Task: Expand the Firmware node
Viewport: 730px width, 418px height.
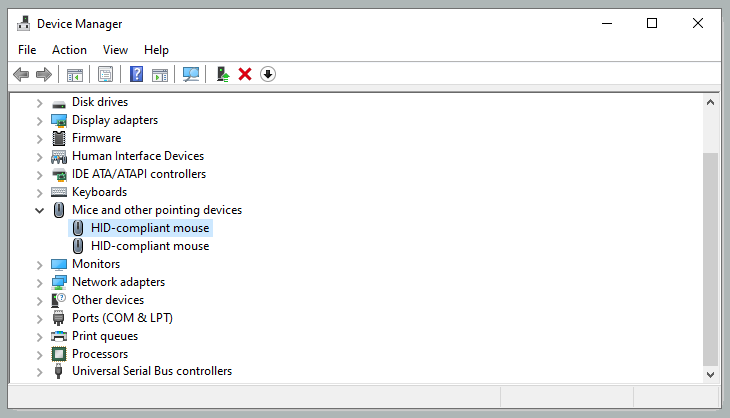Action: pyautogui.click(x=40, y=139)
